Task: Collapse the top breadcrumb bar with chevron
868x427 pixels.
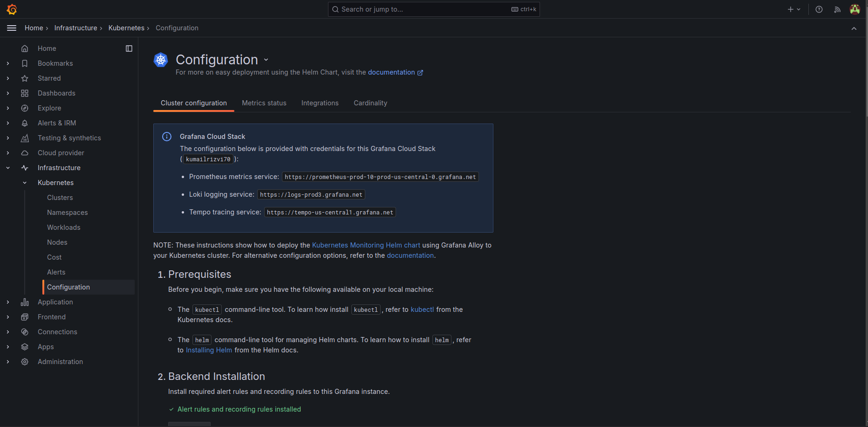Action: tap(854, 28)
